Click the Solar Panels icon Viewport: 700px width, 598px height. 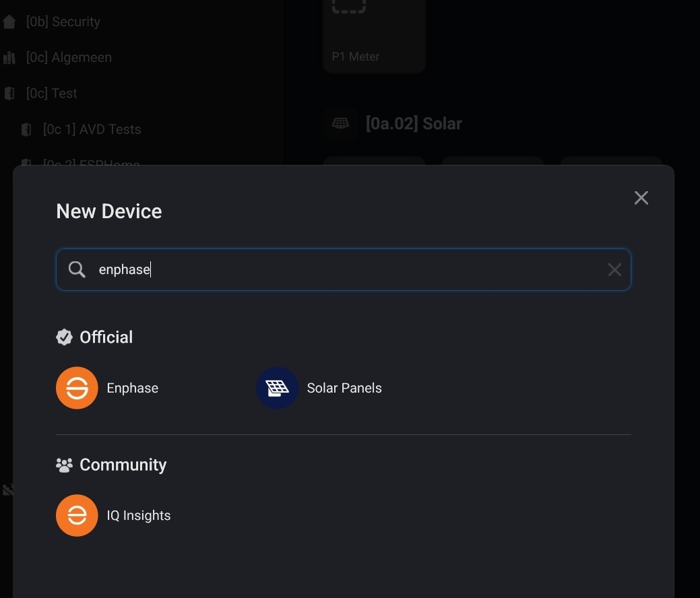click(x=277, y=388)
